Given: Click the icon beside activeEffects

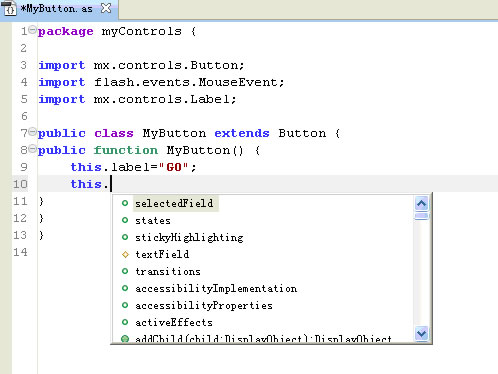Looking at the screenshot, I should pos(125,322).
